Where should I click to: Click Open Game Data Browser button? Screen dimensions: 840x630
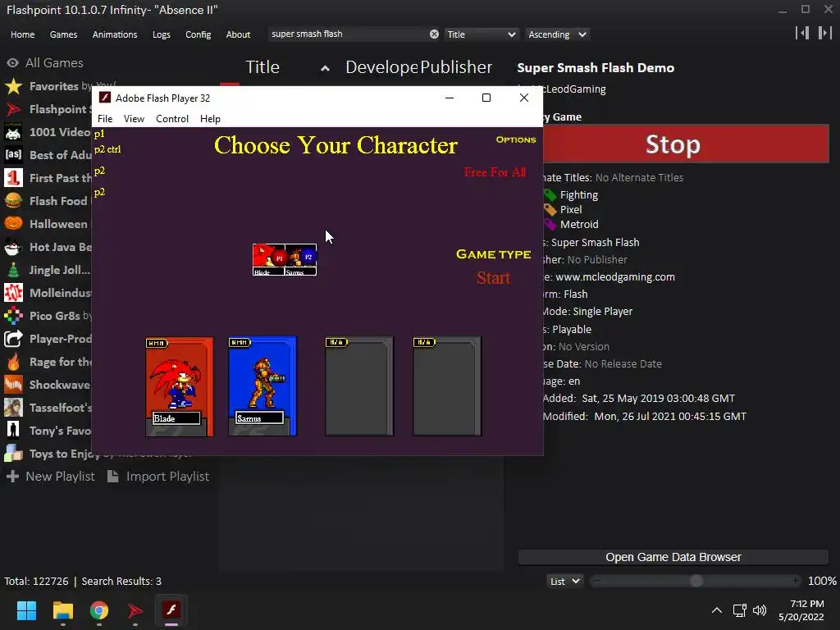point(673,557)
